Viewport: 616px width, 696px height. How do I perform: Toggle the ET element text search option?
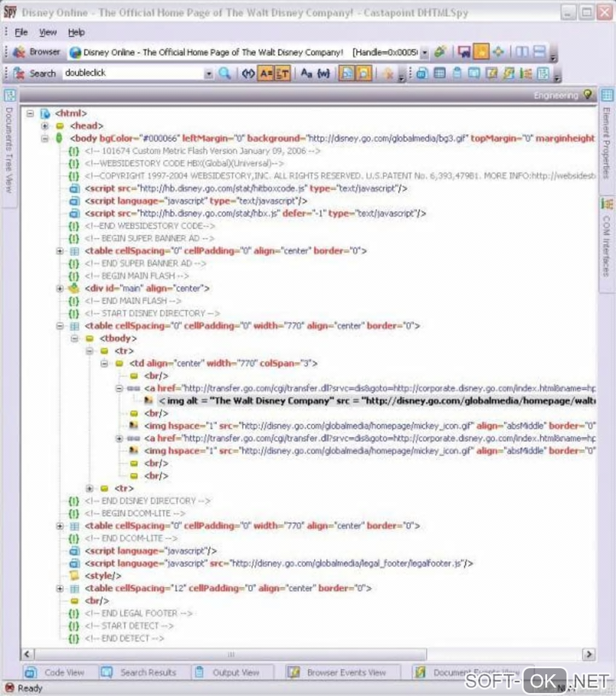[283, 73]
